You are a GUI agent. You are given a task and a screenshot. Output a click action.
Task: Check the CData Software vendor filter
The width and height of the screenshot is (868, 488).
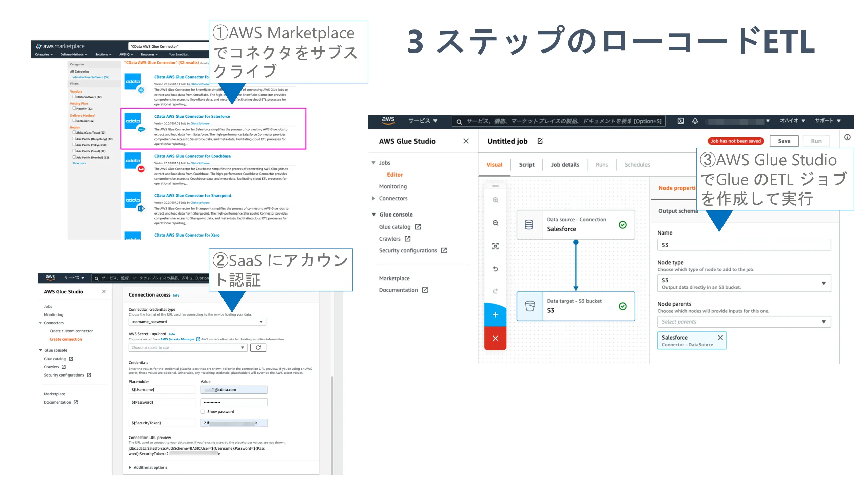point(74,97)
